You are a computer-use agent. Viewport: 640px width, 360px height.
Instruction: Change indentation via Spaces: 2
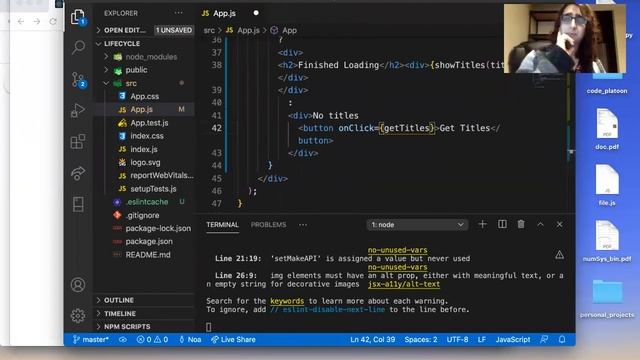pyautogui.click(x=421, y=339)
